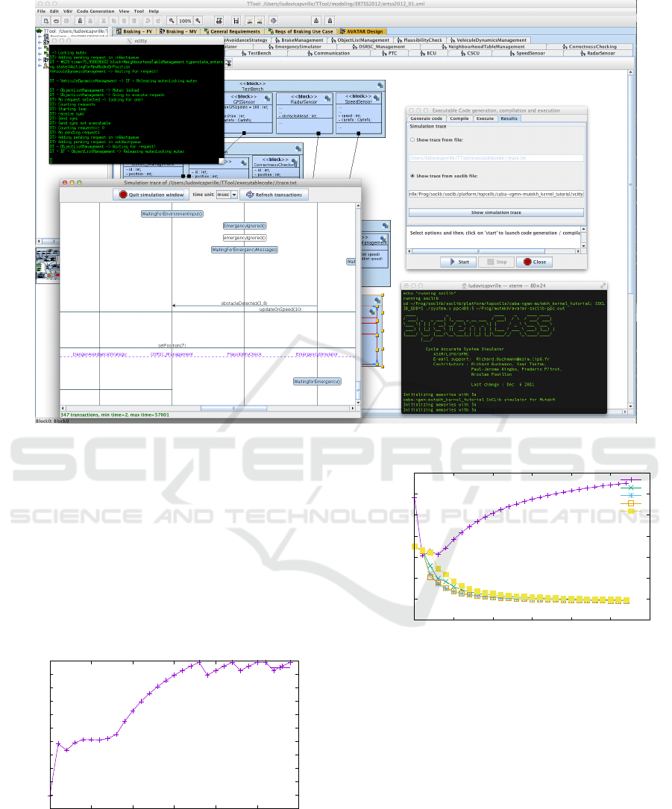Click gear icon on the SpeedSensor block
The height and width of the screenshot is (809, 672).
point(375,97)
